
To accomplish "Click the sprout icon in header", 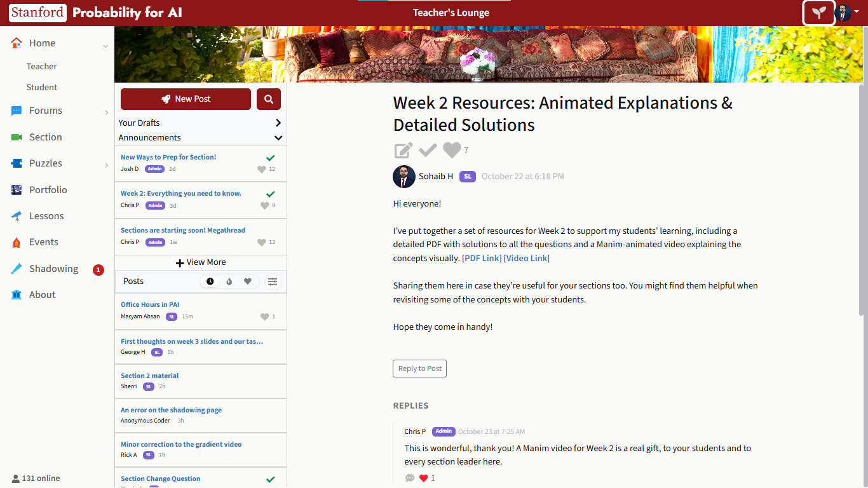I will [818, 13].
